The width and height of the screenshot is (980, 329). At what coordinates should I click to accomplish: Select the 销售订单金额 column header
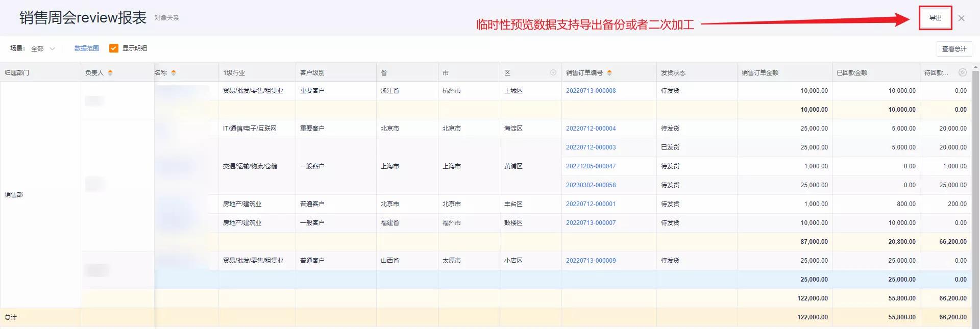pos(785,72)
